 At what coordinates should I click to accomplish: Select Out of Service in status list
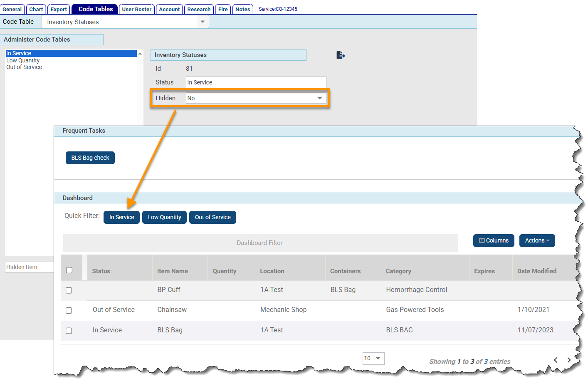[24, 67]
